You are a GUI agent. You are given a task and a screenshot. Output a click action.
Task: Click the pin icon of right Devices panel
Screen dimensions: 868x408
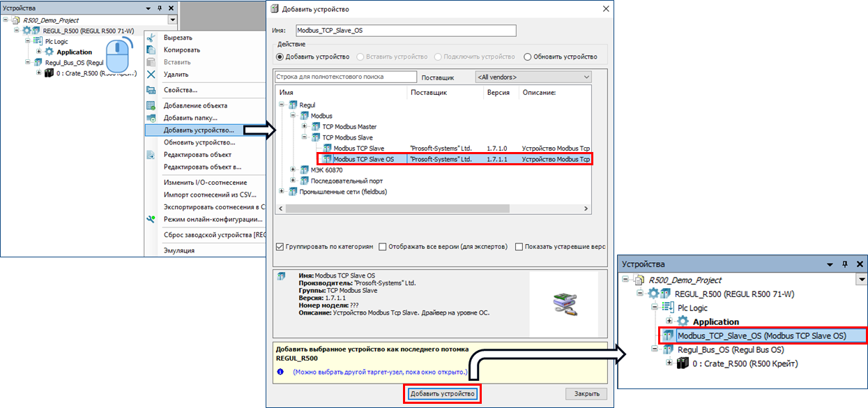click(844, 264)
